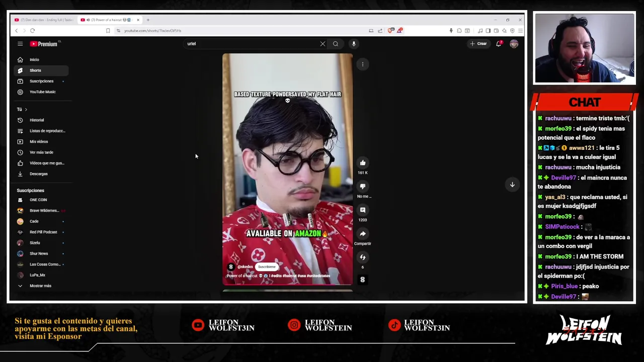Open notifications bell

[x=499, y=44]
